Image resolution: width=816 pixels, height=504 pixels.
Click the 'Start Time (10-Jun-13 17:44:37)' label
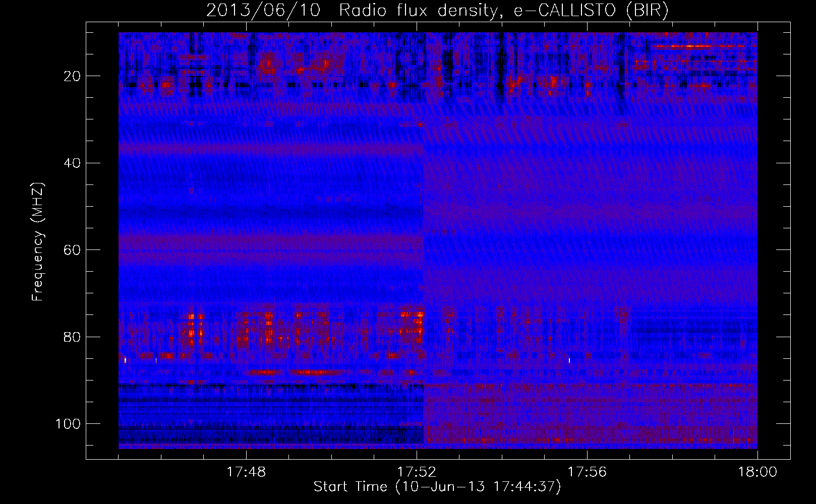pyautogui.click(x=437, y=487)
